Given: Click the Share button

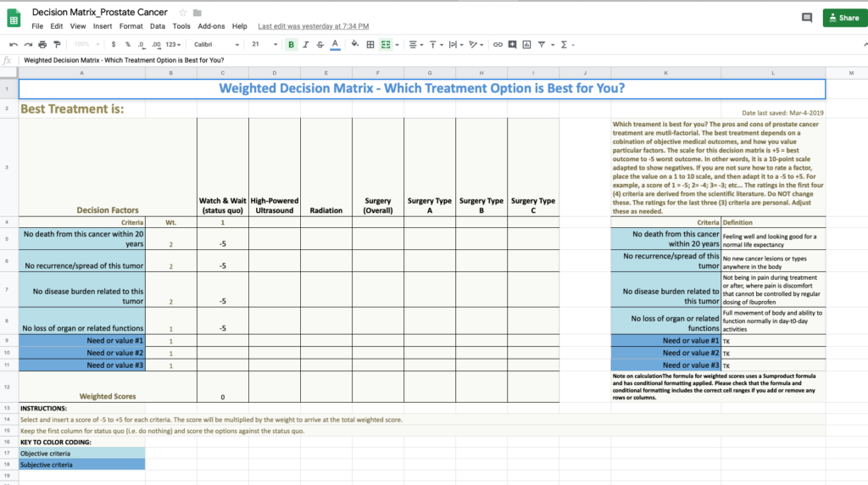Looking at the screenshot, I should (x=844, y=18).
